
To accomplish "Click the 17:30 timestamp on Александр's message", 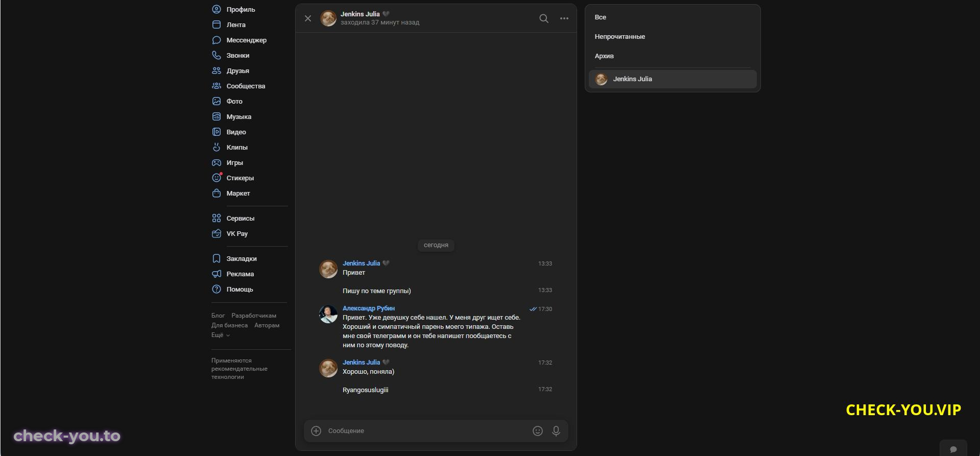I will (x=545, y=309).
